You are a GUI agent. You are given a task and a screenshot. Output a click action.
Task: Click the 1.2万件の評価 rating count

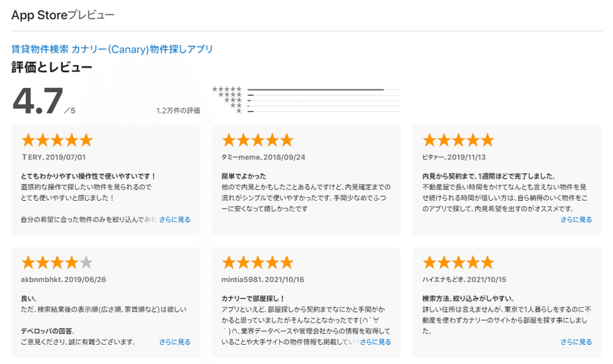[x=179, y=110]
